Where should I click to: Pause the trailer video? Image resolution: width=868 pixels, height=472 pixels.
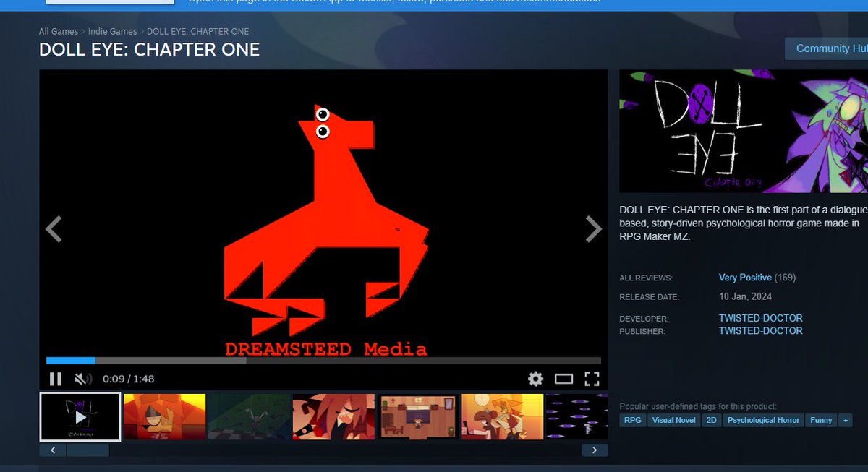click(x=56, y=378)
